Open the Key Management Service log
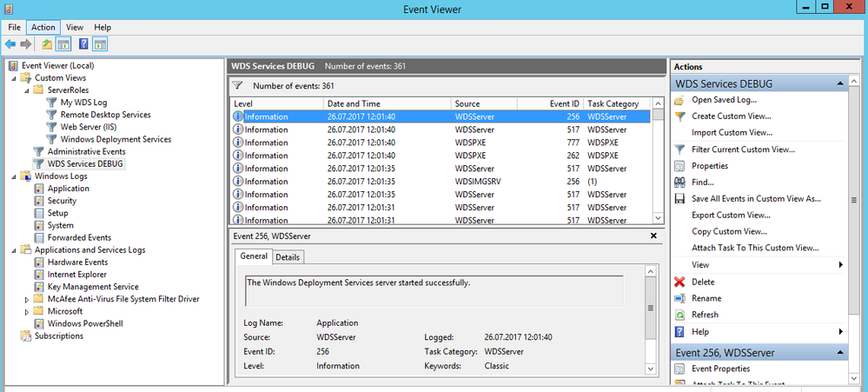This screenshot has height=392, width=868. point(93,287)
